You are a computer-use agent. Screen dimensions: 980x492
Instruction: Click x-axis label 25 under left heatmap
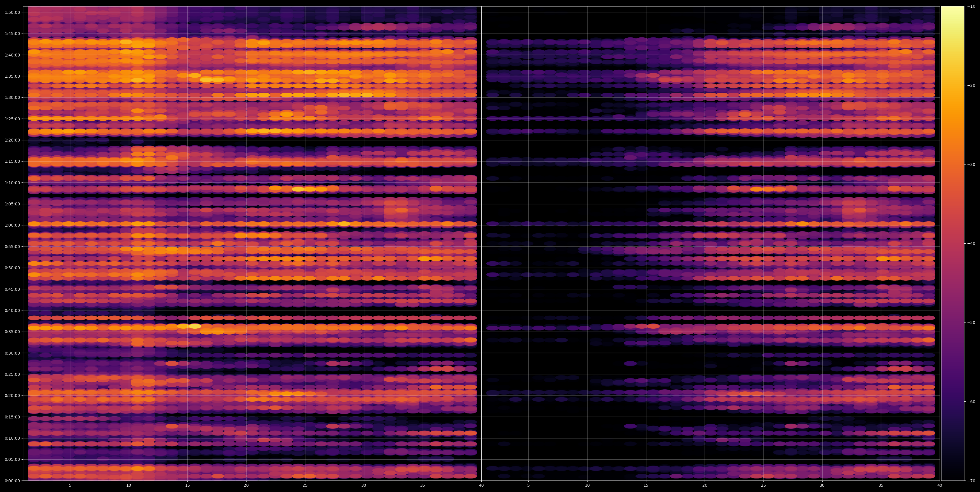pos(305,486)
